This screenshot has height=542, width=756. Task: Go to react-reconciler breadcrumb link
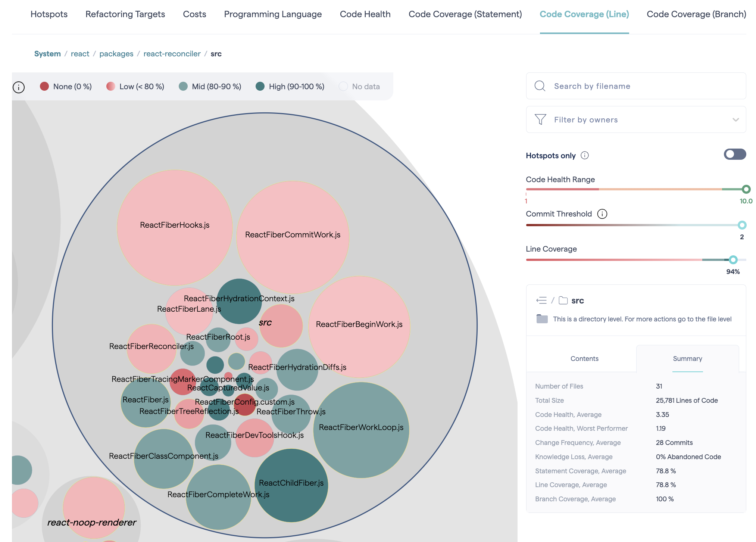point(172,54)
